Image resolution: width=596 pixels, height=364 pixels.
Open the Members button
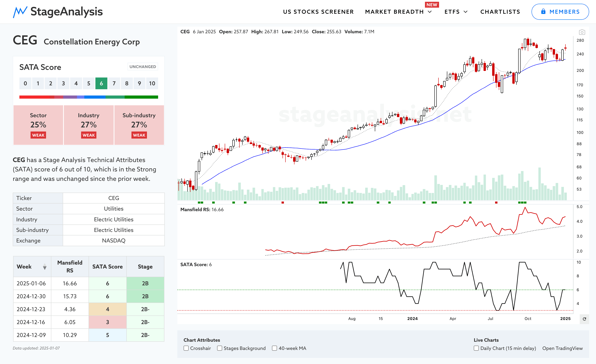[560, 12]
